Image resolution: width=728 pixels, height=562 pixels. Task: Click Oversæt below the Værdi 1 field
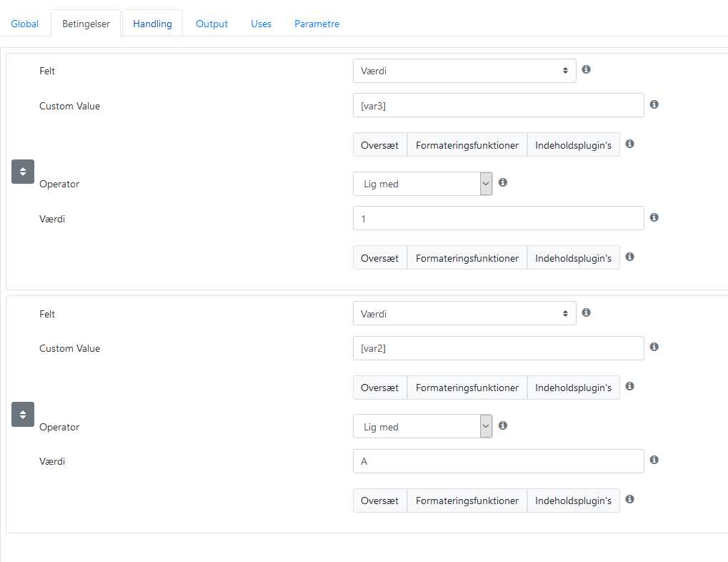tap(380, 258)
